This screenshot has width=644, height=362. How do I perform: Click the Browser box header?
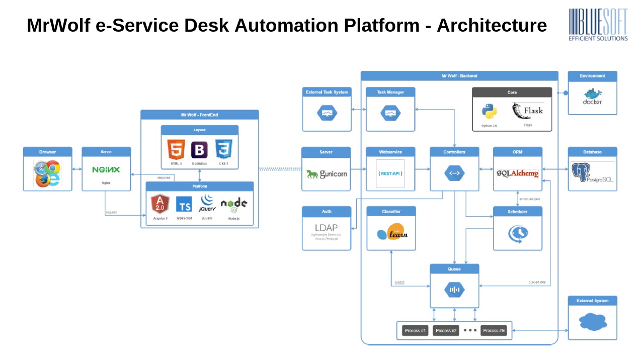[48, 152]
